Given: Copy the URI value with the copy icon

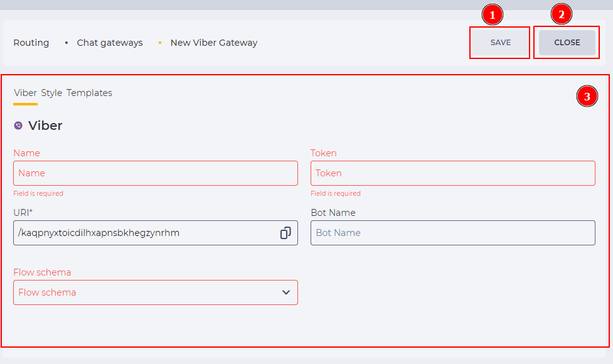Looking at the screenshot, I should coord(285,233).
